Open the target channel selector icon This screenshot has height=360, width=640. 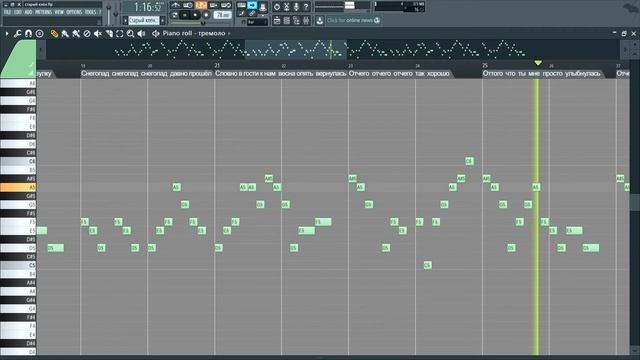pyautogui.click(x=156, y=33)
